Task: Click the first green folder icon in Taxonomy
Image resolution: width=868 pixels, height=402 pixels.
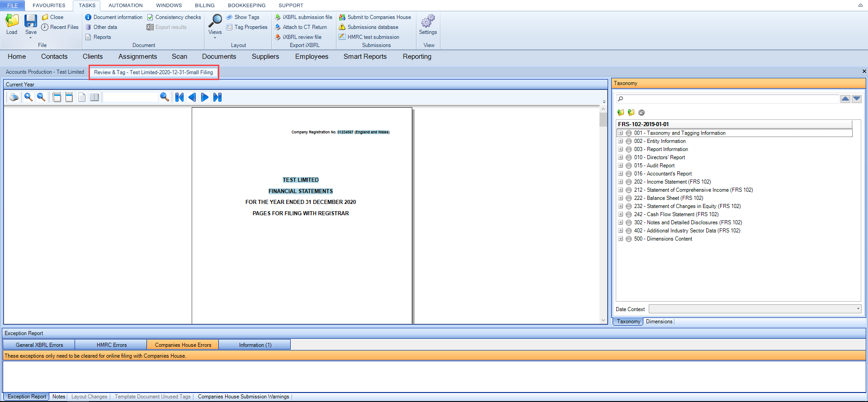Action: tap(621, 113)
